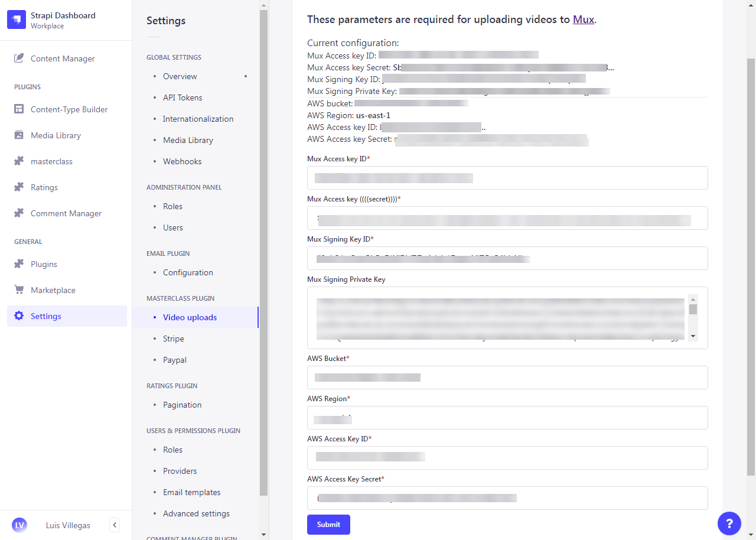Click the Settings gear icon

pyautogui.click(x=19, y=316)
